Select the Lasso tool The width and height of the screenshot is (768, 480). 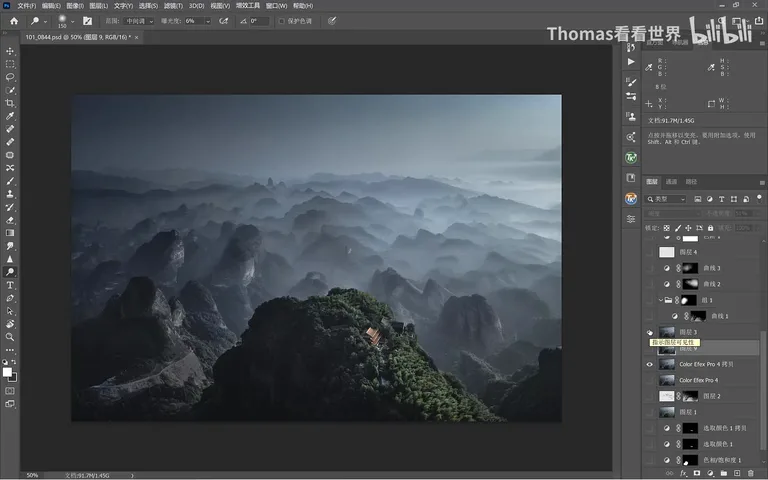(x=10, y=77)
